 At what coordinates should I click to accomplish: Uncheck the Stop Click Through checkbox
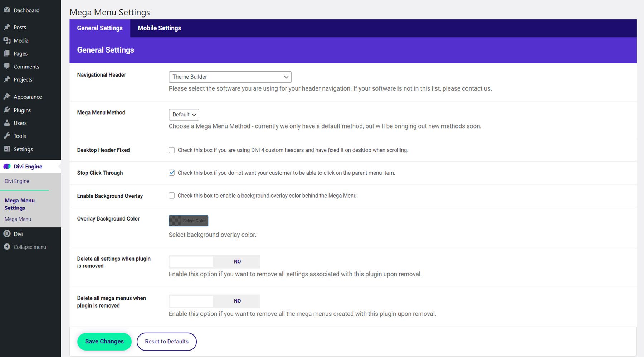click(x=172, y=173)
